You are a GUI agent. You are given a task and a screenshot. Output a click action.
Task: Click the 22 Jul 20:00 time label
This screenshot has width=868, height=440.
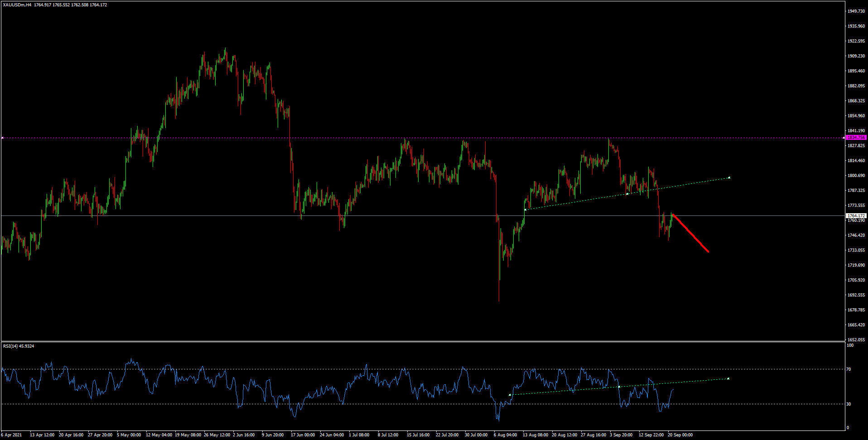click(447, 435)
